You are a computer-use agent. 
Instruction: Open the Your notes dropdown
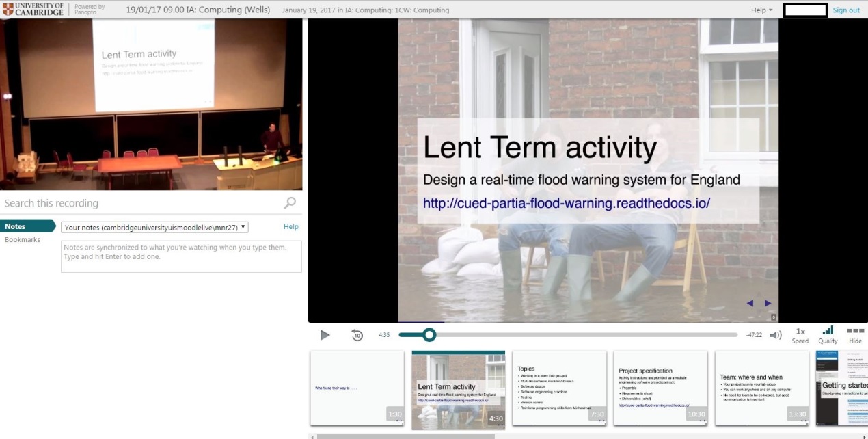coord(154,227)
